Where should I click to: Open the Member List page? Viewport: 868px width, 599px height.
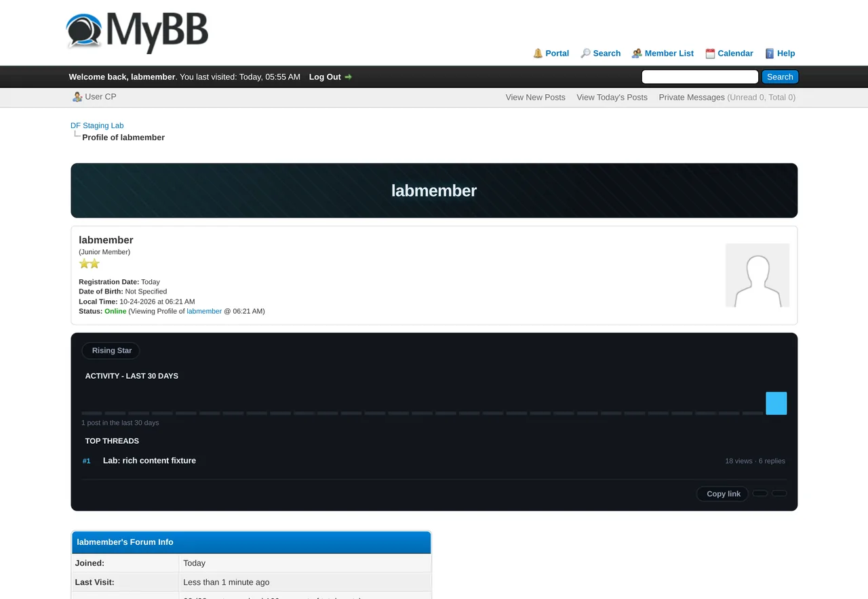669,54
